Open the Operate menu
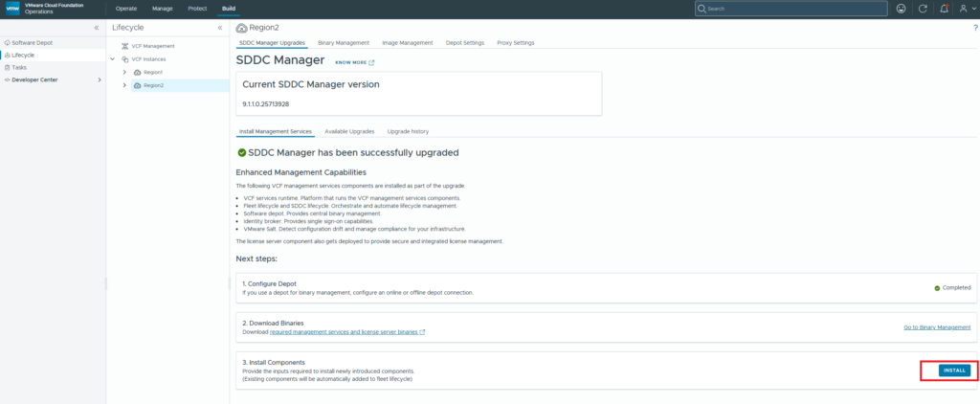This screenshot has height=404, width=980. [x=126, y=9]
